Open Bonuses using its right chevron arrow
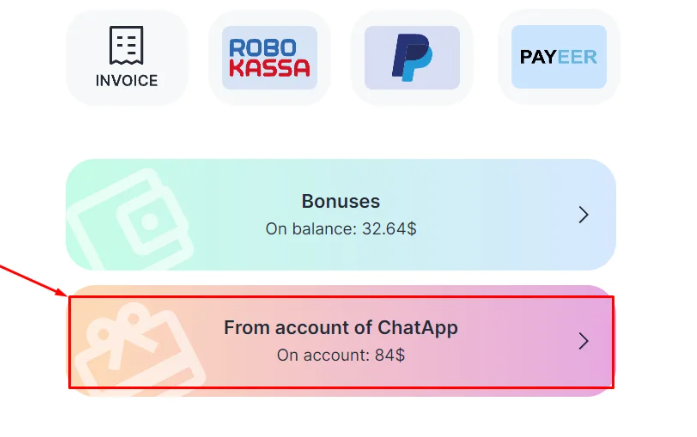The image size is (697, 437). click(x=584, y=214)
